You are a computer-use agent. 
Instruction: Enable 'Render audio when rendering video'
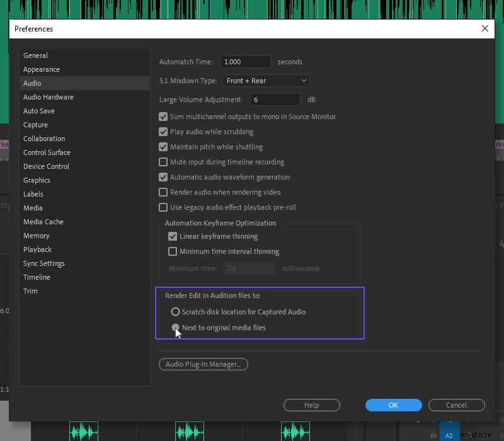(163, 192)
